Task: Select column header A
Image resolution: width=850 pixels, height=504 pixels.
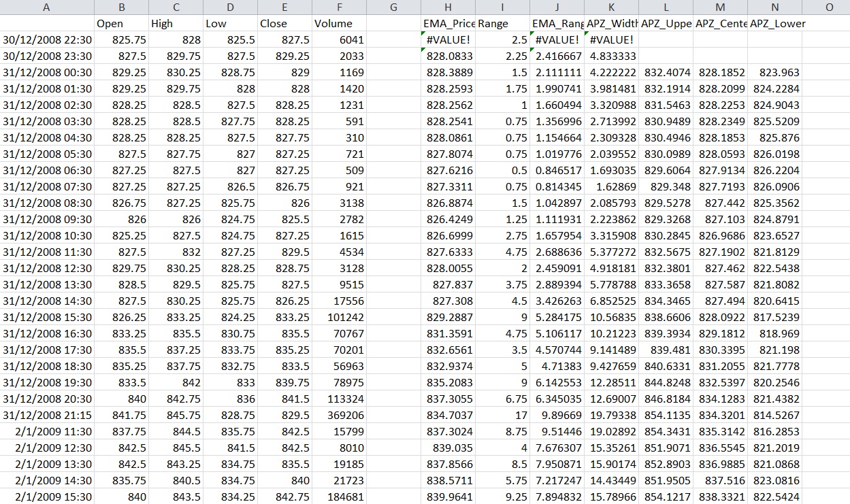Action: click(46, 7)
